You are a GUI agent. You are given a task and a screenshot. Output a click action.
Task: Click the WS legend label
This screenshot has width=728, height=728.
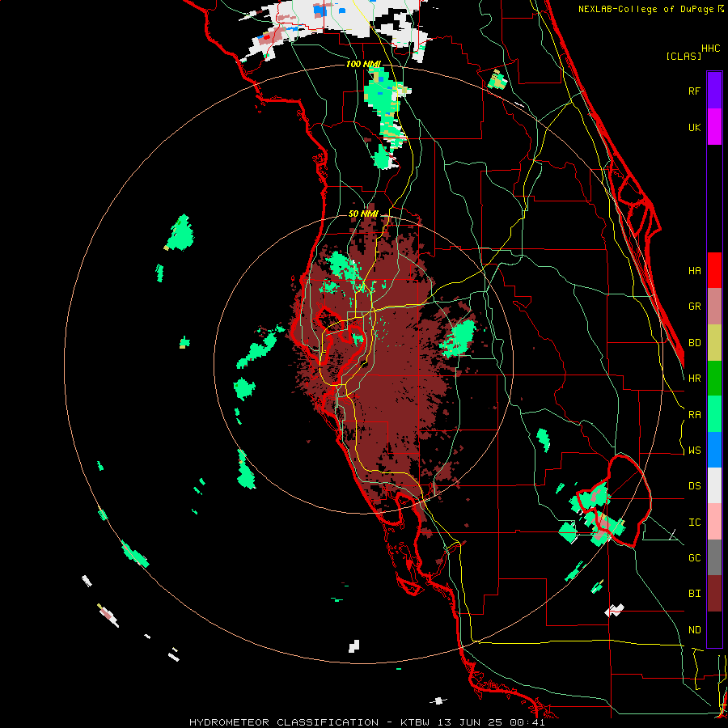pyautogui.click(x=694, y=451)
